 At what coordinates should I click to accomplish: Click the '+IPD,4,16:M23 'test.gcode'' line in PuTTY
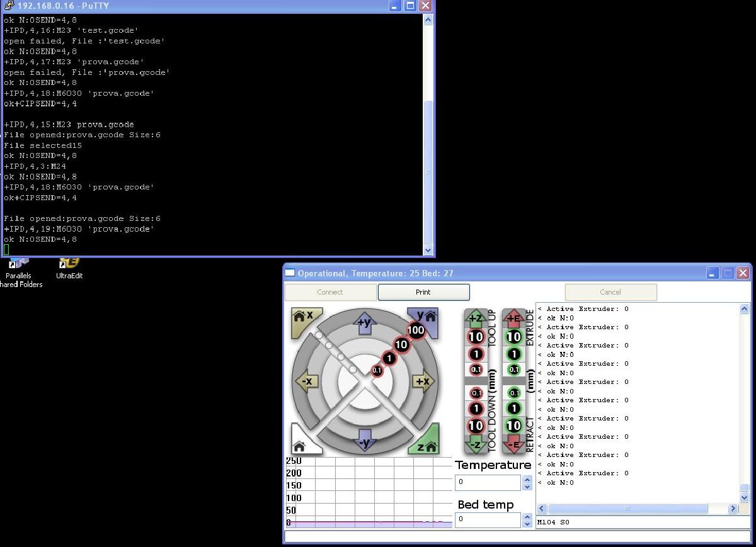coord(71,30)
